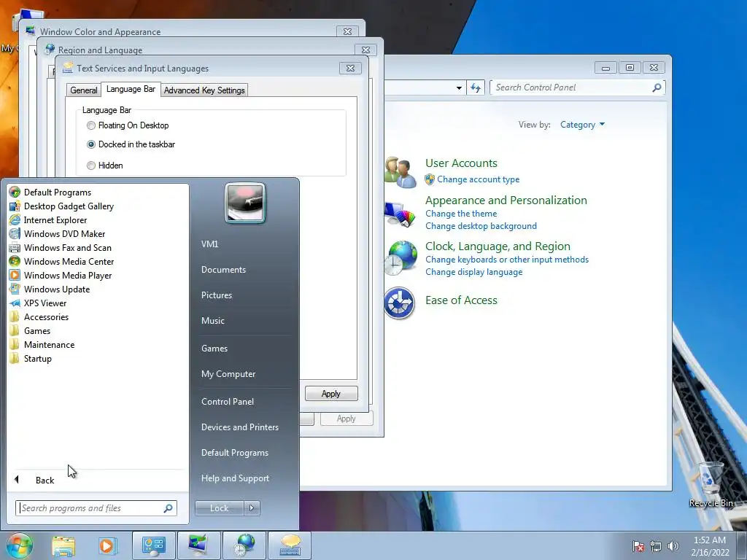Open My Computer from Start menu
Screen dimensions: 747x560
(228, 374)
